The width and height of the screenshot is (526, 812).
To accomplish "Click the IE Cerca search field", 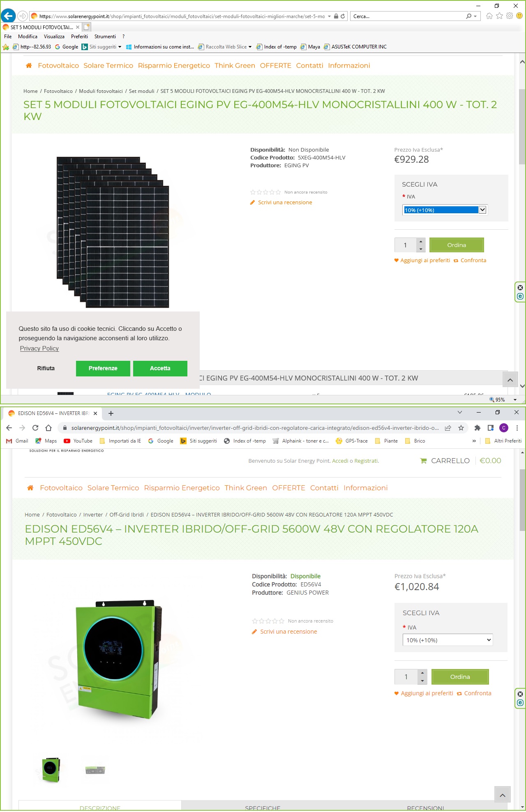I will 408,16.
